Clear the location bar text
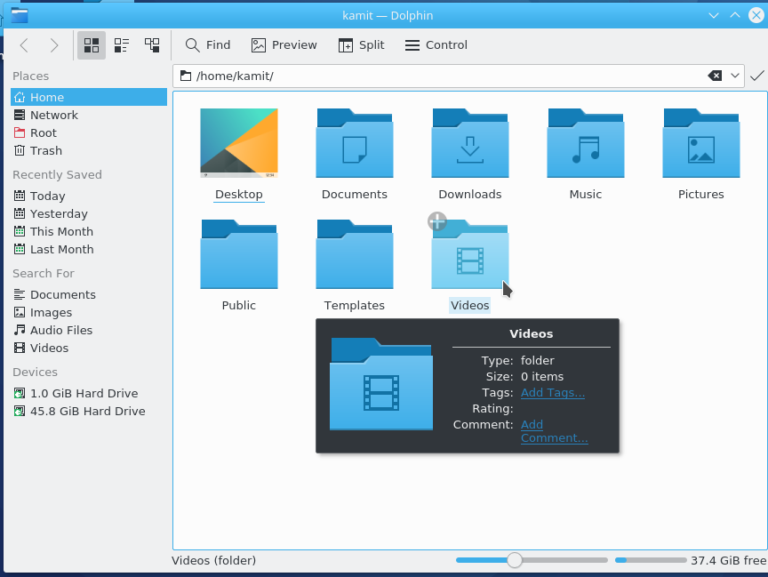This screenshot has width=768, height=577. tap(715, 76)
